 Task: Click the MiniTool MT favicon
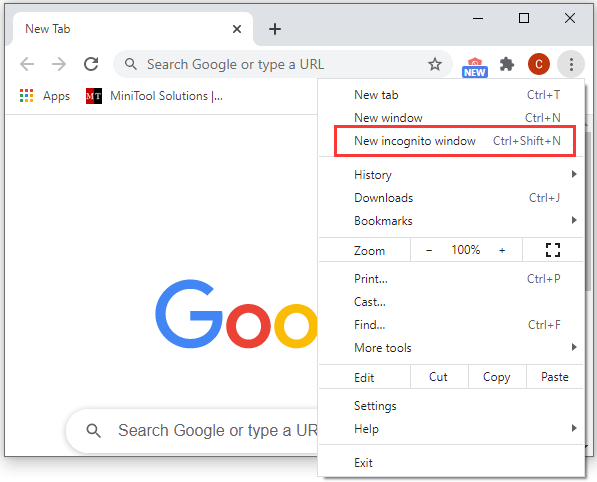pos(94,96)
